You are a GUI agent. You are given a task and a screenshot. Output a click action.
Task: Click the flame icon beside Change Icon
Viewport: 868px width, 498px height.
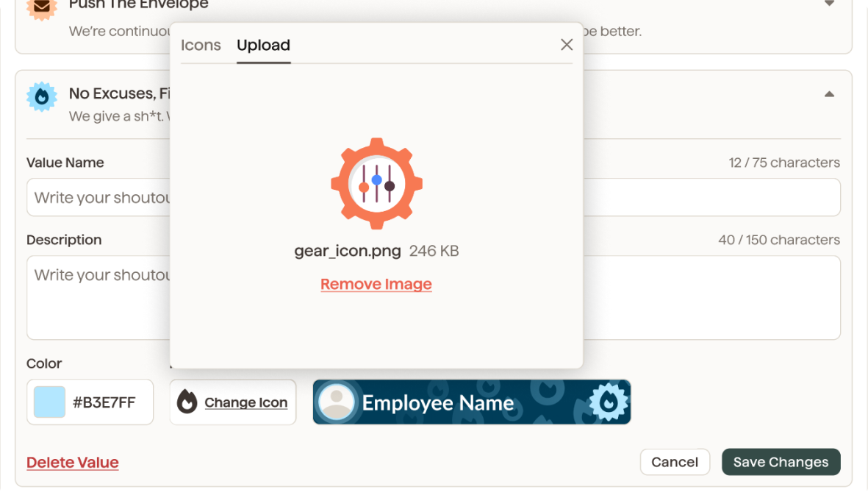pos(187,402)
